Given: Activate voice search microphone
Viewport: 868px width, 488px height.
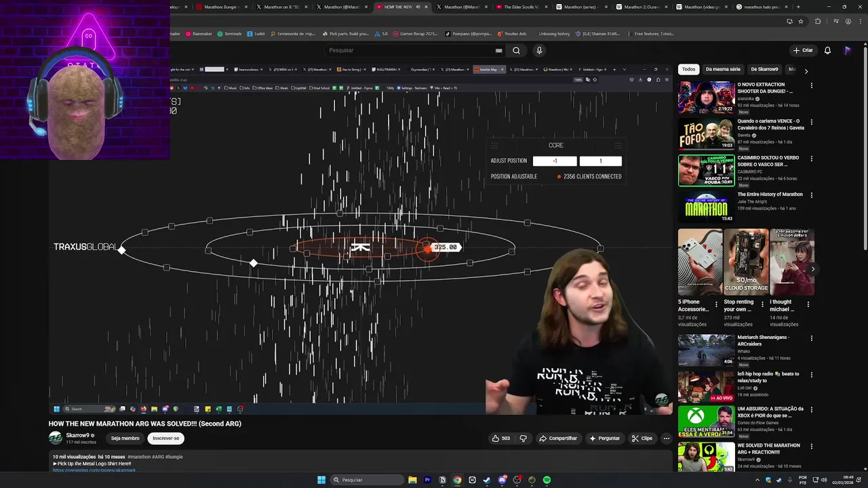Looking at the screenshot, I should click(x=539, y=50).
